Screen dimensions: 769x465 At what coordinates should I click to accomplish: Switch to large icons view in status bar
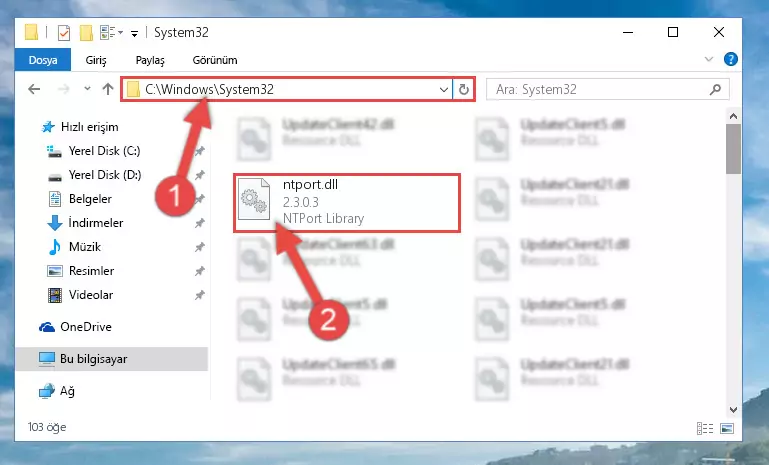(x=727, y=428)
